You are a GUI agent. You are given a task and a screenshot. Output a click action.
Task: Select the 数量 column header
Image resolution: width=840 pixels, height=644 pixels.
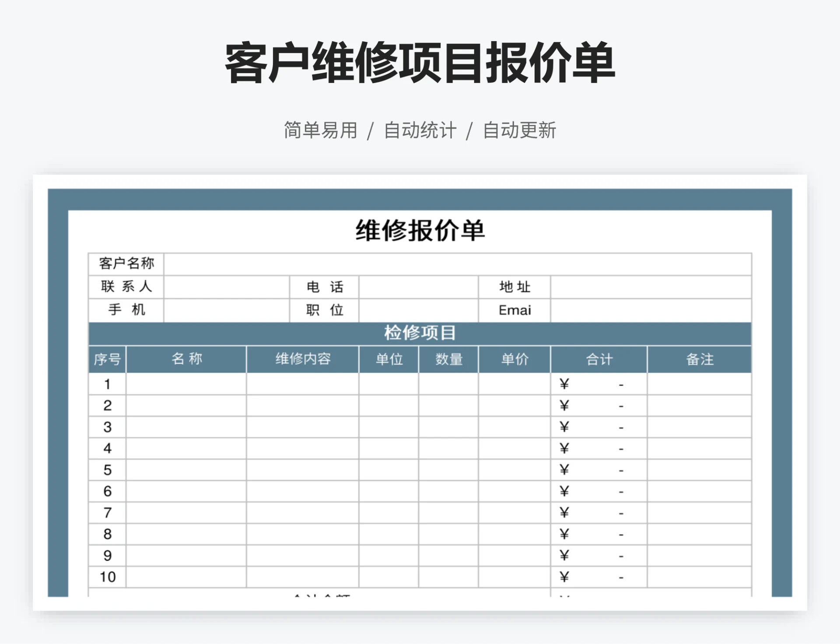tap(448, 359)
